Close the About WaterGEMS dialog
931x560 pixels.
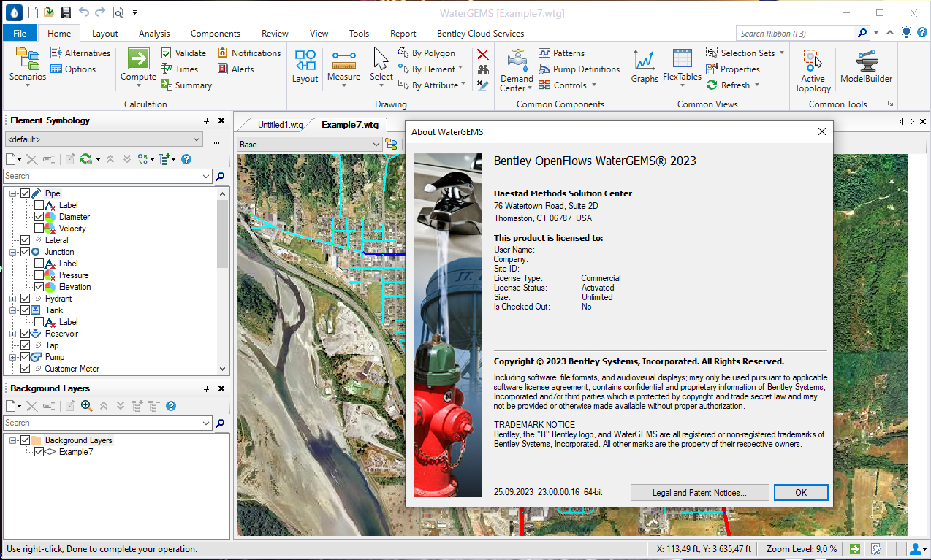click(x=822, y=131)
